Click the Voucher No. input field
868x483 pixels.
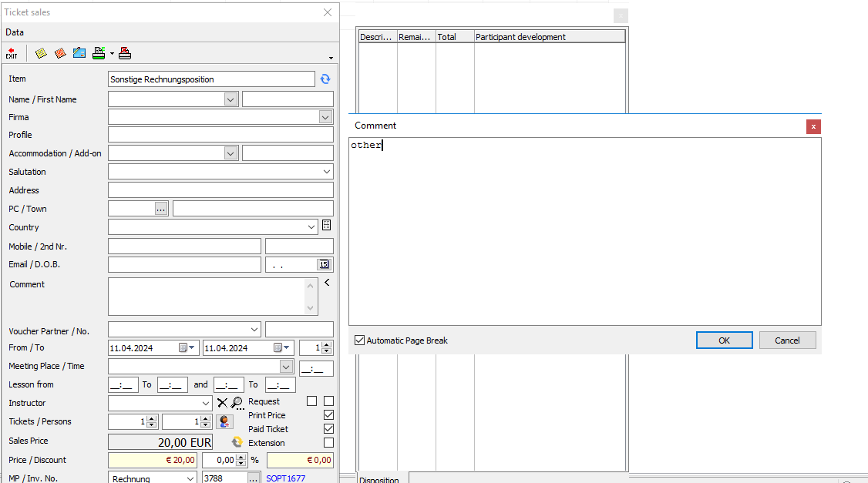pos(299,329)
